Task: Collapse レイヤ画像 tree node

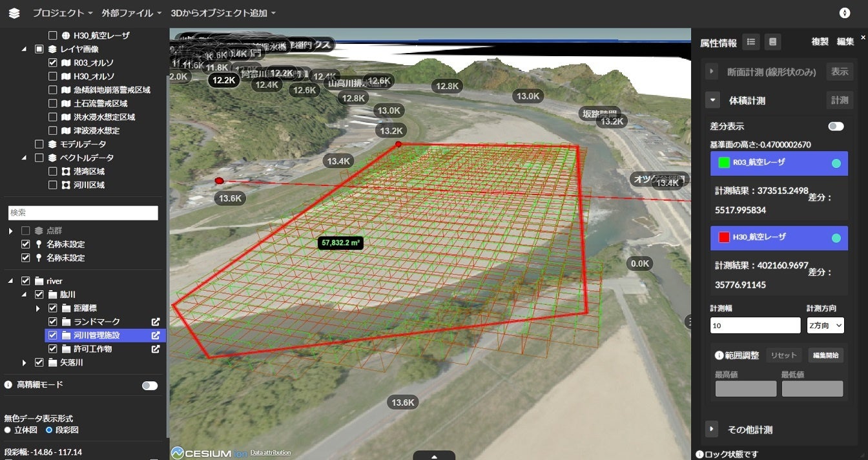Action: point(24,49)
